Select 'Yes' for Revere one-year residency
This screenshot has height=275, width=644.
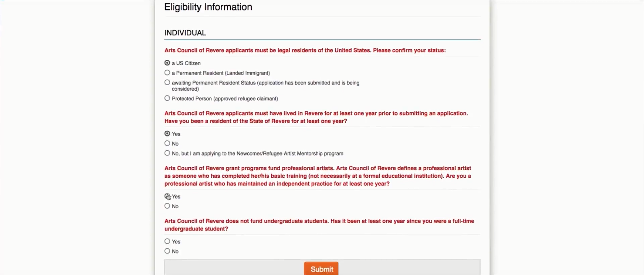pyautogui.click(x=167, y=134)
